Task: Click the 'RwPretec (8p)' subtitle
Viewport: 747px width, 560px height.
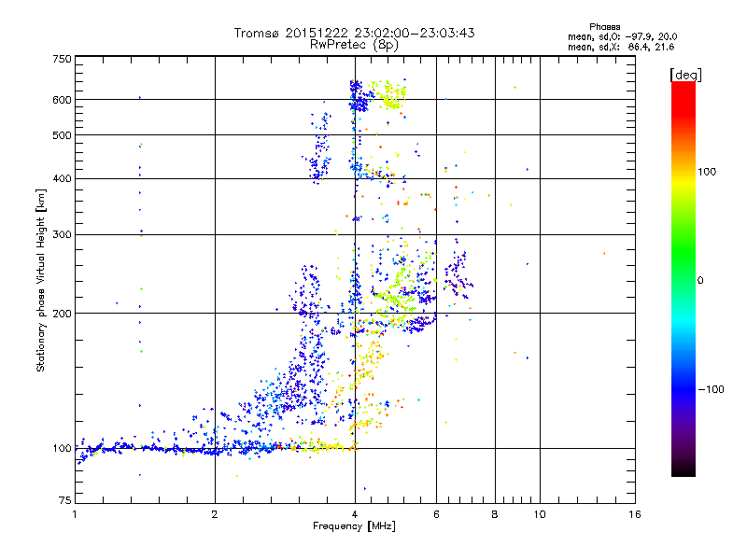Action: (x=354, y=45)
